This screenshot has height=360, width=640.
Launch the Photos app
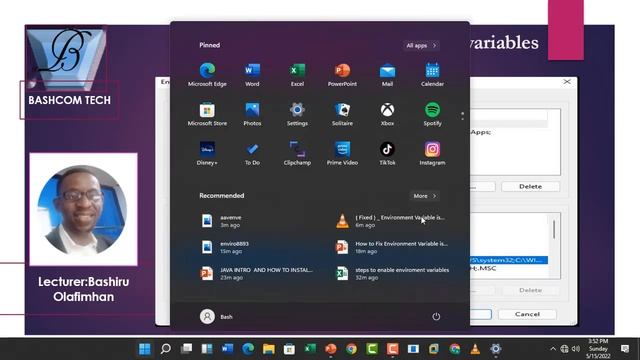252,114
